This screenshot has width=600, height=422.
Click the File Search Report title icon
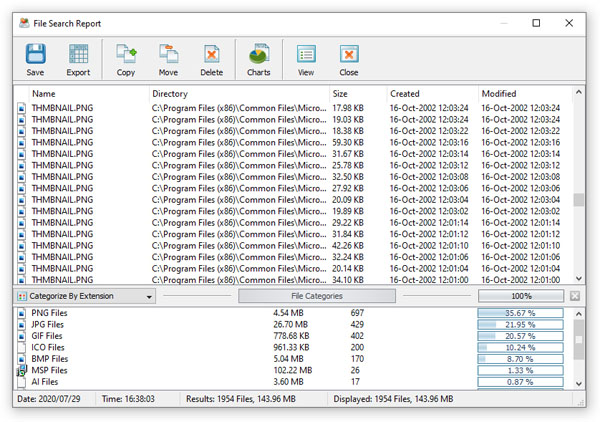tap(24, 23)
